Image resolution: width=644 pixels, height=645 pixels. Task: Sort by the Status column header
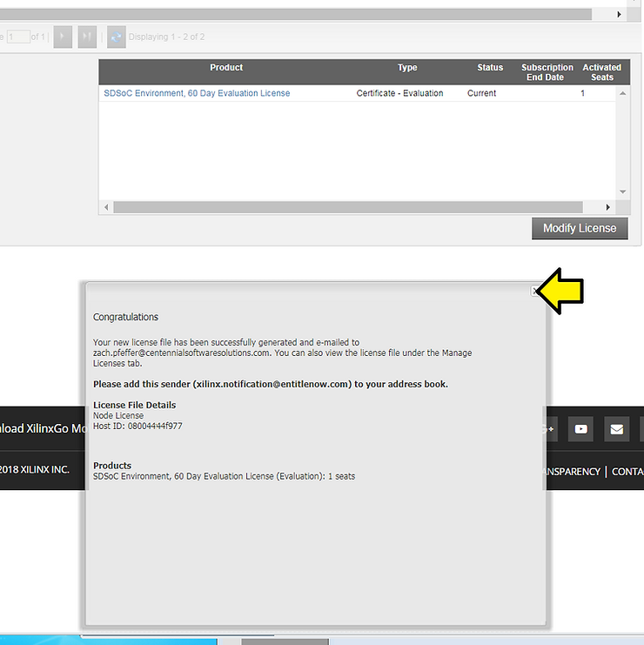[490, 68]
